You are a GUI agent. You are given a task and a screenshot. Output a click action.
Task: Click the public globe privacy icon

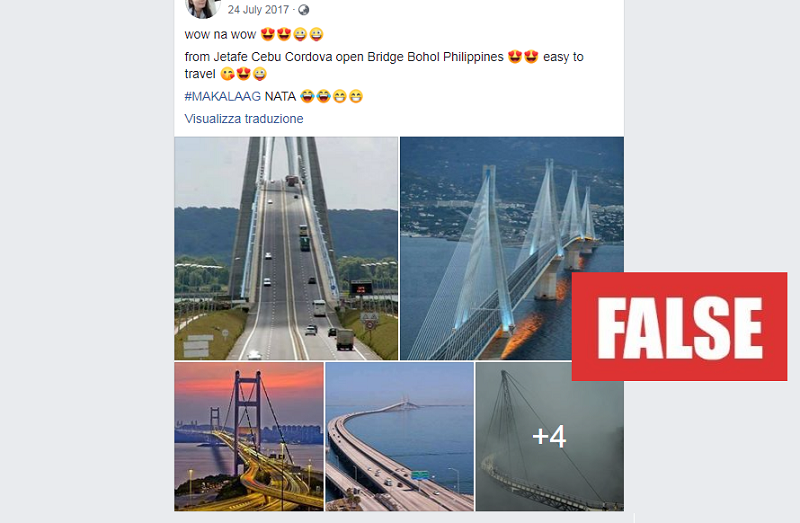point(304,10)
